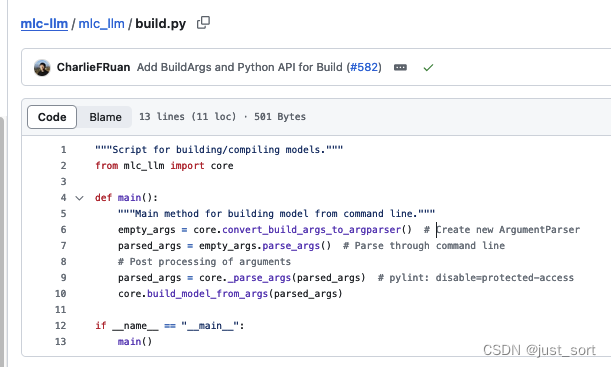
Task: Open CharlieFRuan's avatar profile picture
Action: (x=42, y=67)
